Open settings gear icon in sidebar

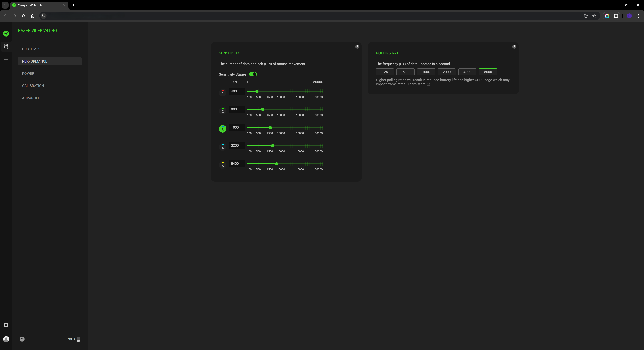click(6, 325)
